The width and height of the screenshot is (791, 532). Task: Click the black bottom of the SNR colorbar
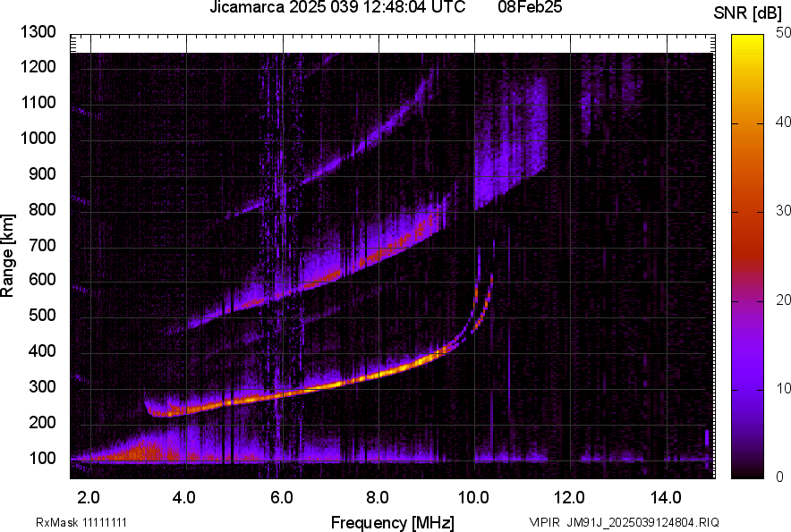click(747, 474)
